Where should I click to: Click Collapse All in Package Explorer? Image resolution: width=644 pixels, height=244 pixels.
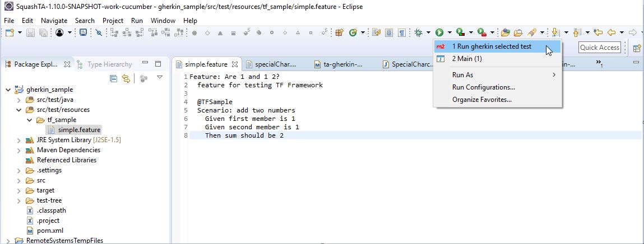(114, 79)
